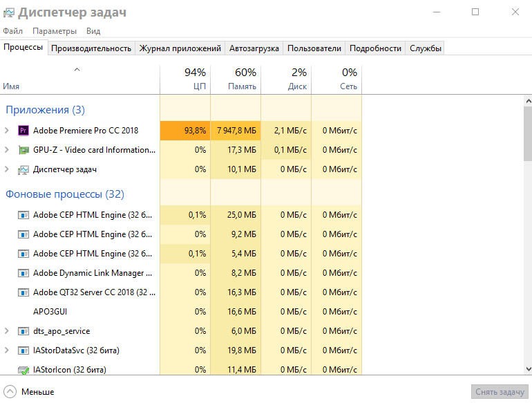
Task: Select the Процессы tab
Action: (x=23, y=47)
